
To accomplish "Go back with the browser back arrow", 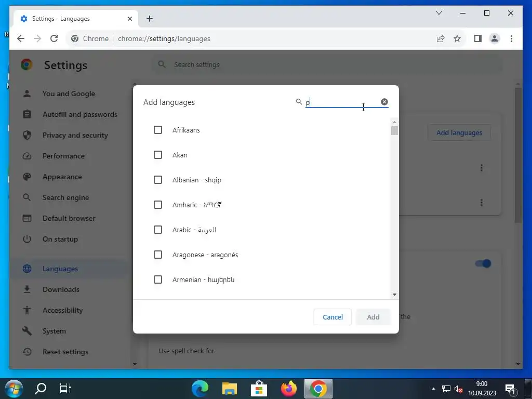I will tap(21, 38).
